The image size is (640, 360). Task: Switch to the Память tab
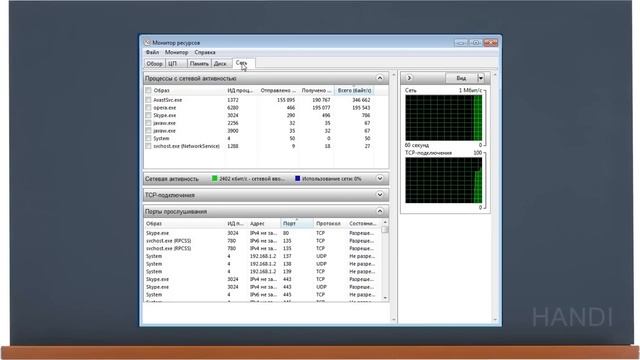[199, 64]
